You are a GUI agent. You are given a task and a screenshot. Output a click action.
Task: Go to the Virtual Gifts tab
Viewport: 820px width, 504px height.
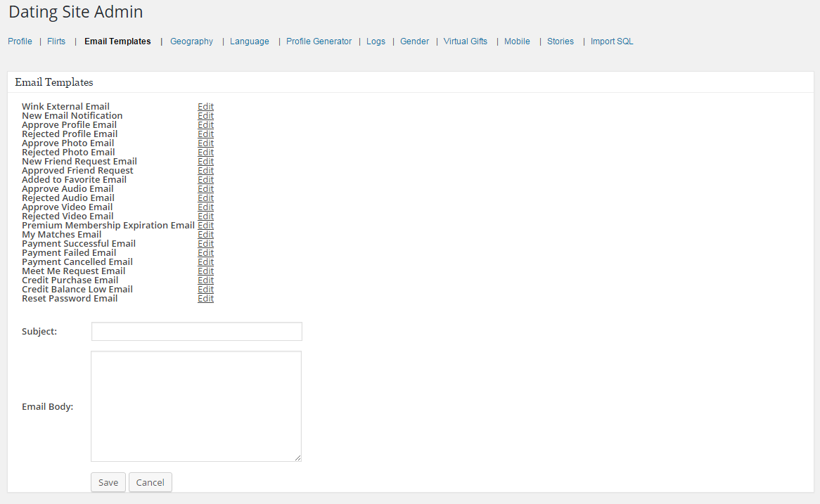tap(465, 41)
